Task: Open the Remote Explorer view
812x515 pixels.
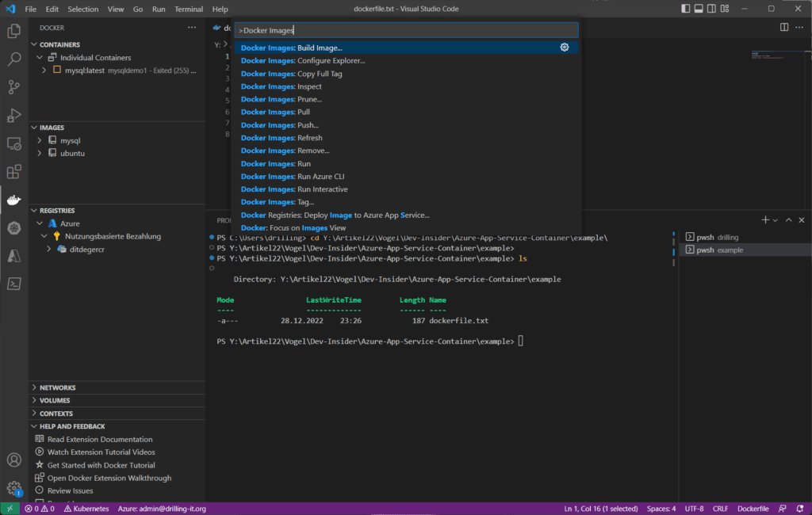Action: coord(14,143)
